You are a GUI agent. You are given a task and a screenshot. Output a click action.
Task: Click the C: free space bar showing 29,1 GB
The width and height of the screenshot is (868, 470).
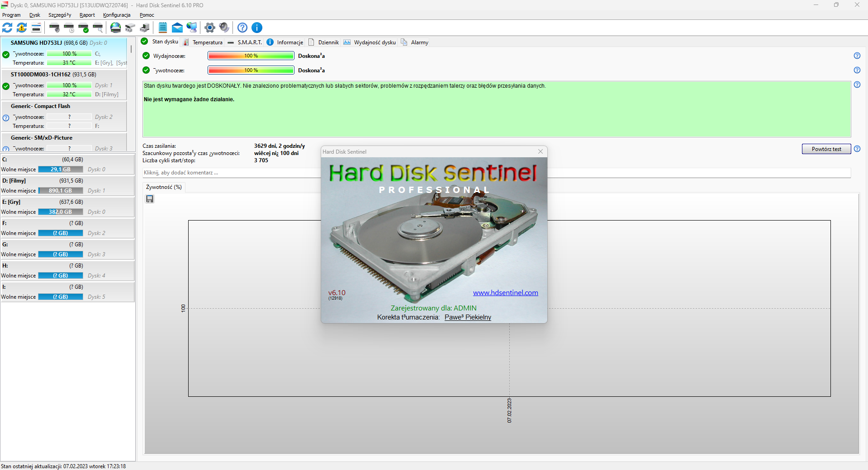[x=61, y=169]
